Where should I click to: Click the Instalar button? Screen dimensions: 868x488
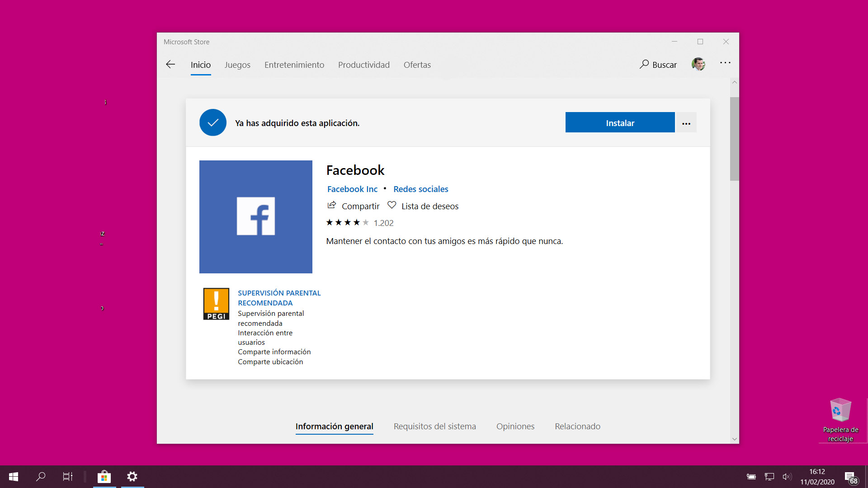coord(620,122)
